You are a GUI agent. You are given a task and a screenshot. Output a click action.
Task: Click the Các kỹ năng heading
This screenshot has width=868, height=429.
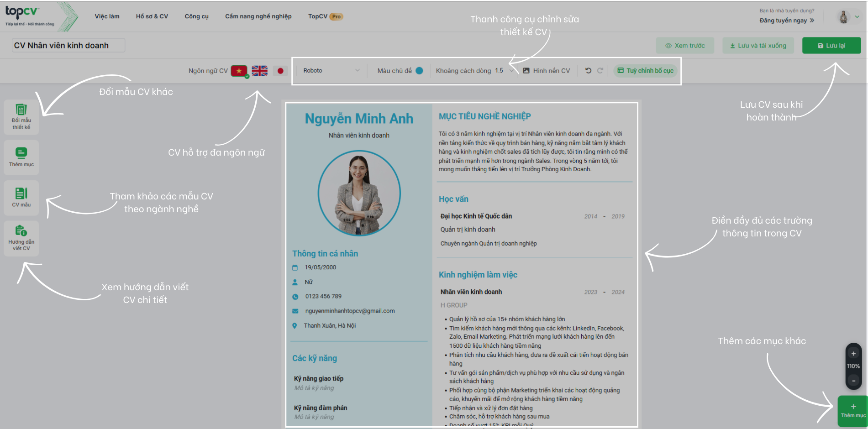point(315,358)
